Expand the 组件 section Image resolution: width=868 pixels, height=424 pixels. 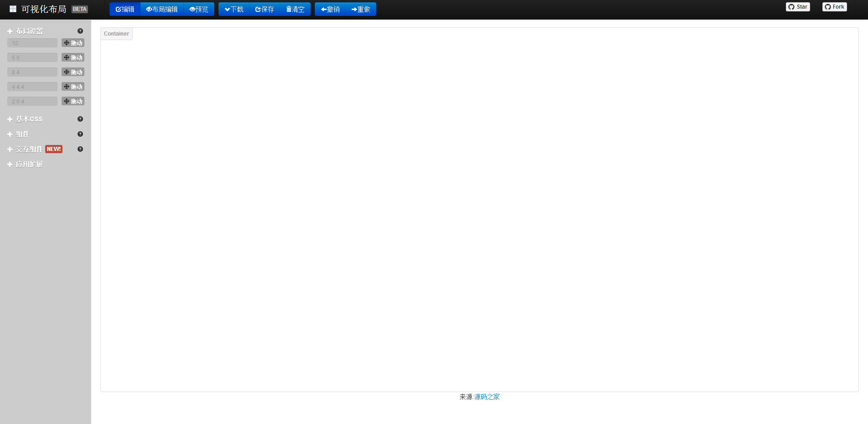click(18, 134)
